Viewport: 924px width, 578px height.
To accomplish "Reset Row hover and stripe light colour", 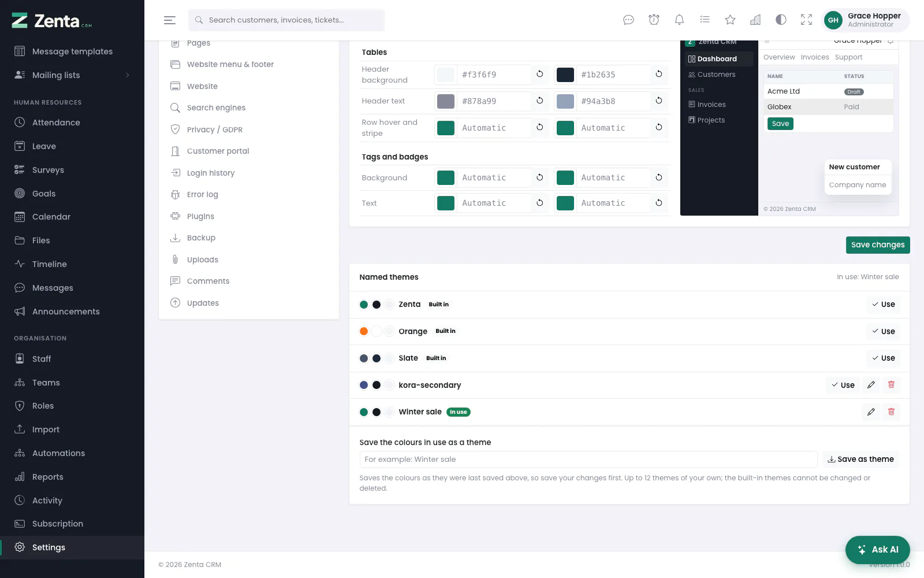I will [540, 127].
